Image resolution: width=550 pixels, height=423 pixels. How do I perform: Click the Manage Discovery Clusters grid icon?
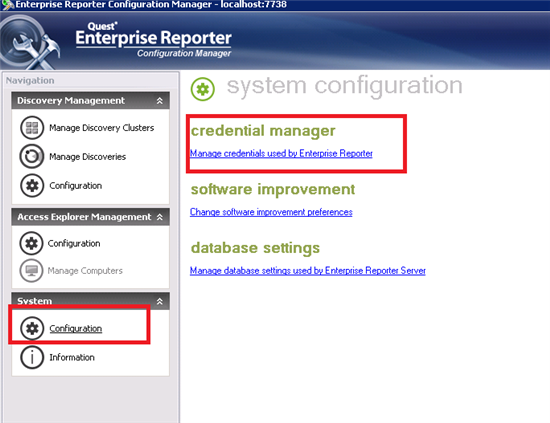32,128
